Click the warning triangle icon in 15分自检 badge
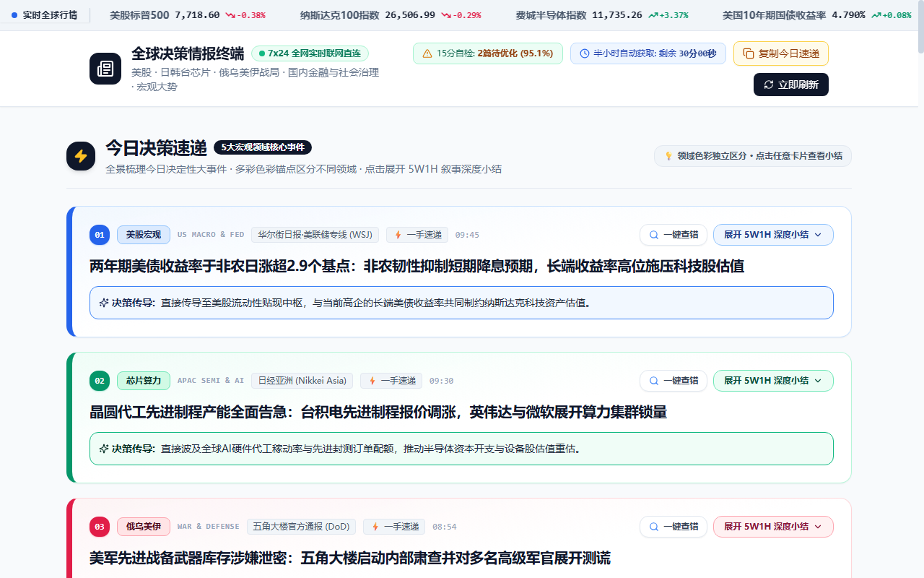 [427, 53]
